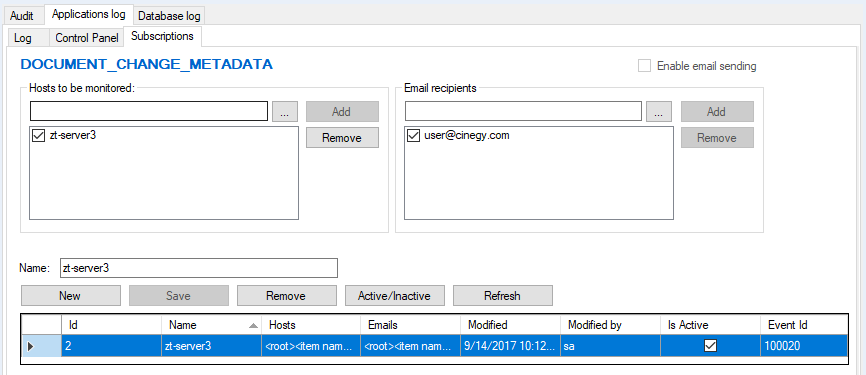866x375 pixels.
Task: Click Remove under Email recipients
Action: point(717,138)
